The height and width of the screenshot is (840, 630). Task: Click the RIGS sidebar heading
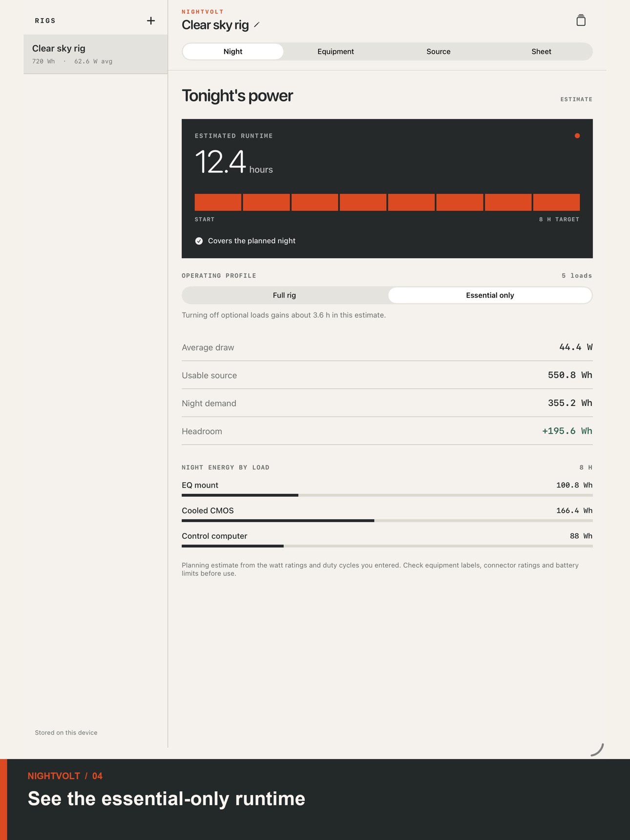45,21
